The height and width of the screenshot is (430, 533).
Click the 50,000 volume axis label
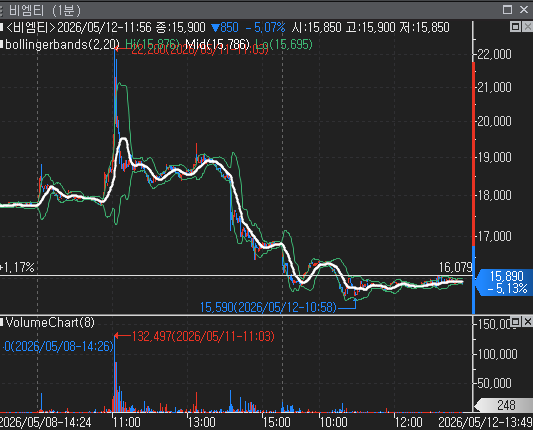[x=494, y=383]
